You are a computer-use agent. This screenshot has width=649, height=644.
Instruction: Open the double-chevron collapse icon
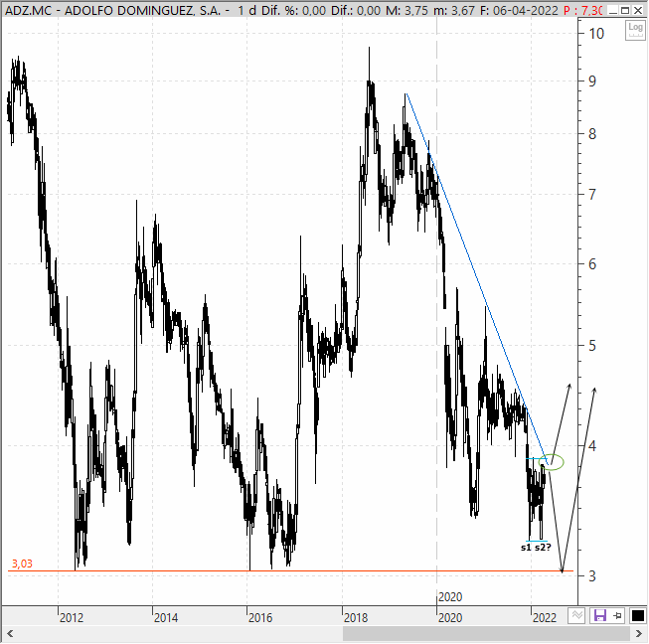coord(576,615)
